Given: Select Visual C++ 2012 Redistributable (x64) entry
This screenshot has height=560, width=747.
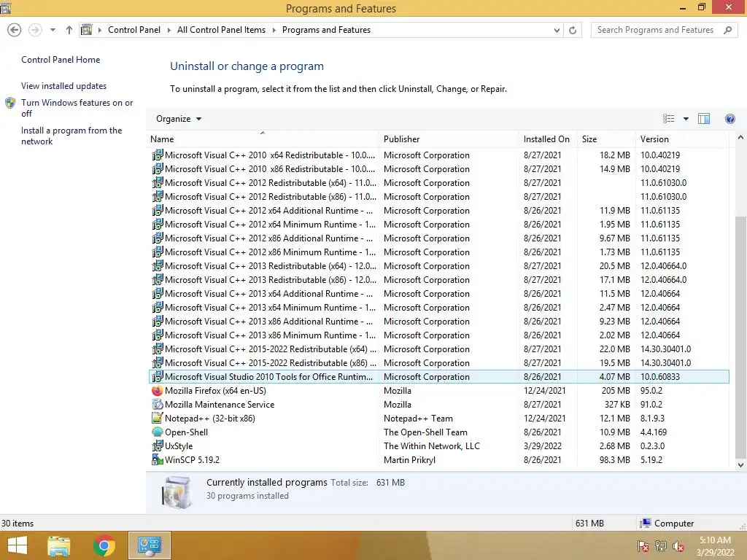Looking at the screenshot, I should click(439, 183).
